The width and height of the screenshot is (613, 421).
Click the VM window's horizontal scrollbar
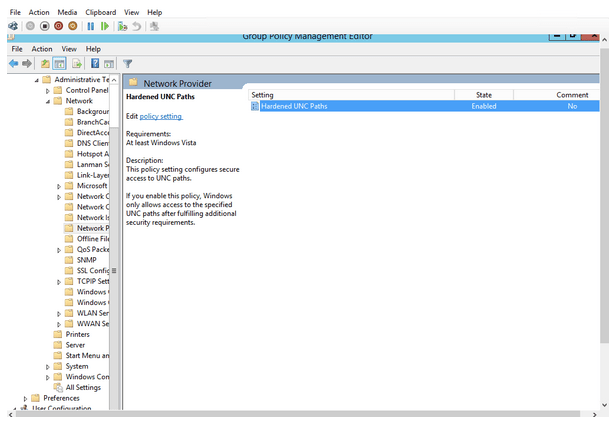pyautogui.click(x=298, y=414)
